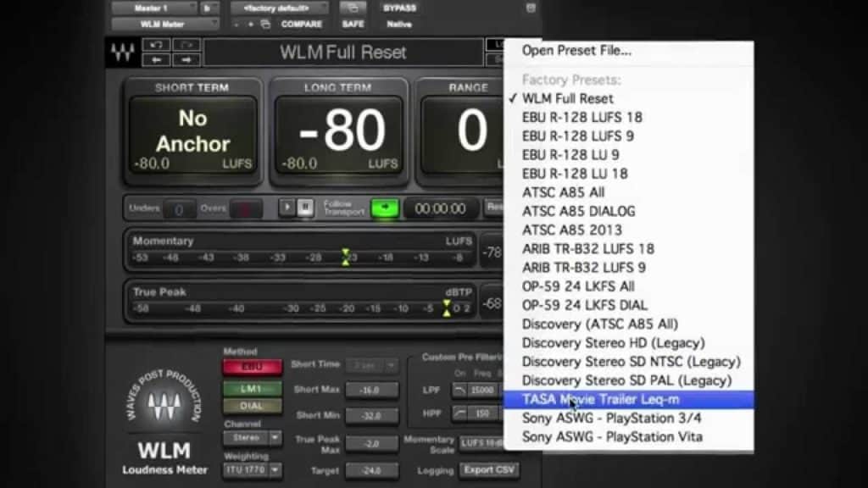
Task: Select WLM Full Reset preset
Action: pos(629,98)
